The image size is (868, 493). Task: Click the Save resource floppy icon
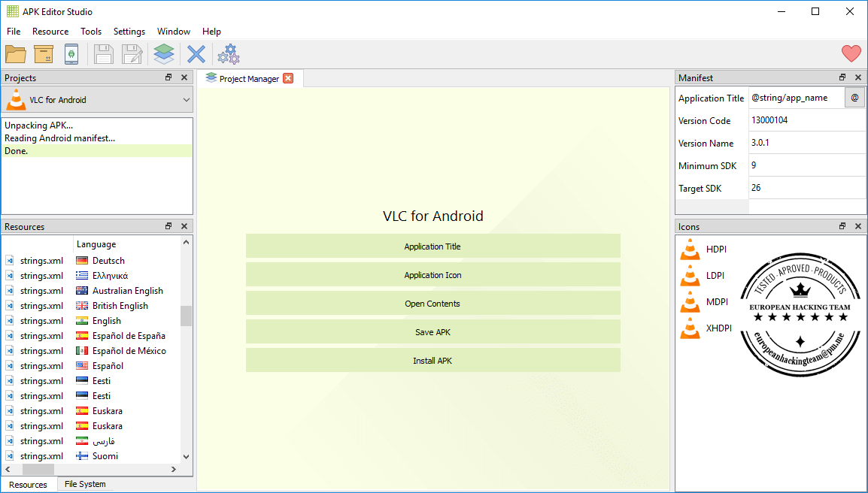(103, 53)
